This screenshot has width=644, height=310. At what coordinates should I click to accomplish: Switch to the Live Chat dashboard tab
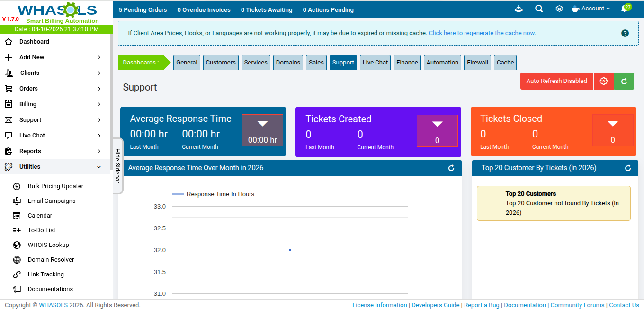(375, 63)
